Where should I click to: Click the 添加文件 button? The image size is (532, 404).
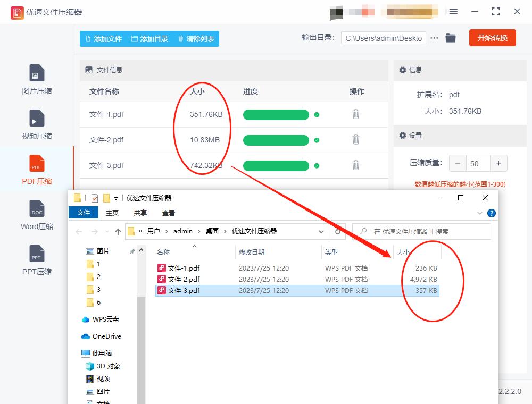pos(104,38)
